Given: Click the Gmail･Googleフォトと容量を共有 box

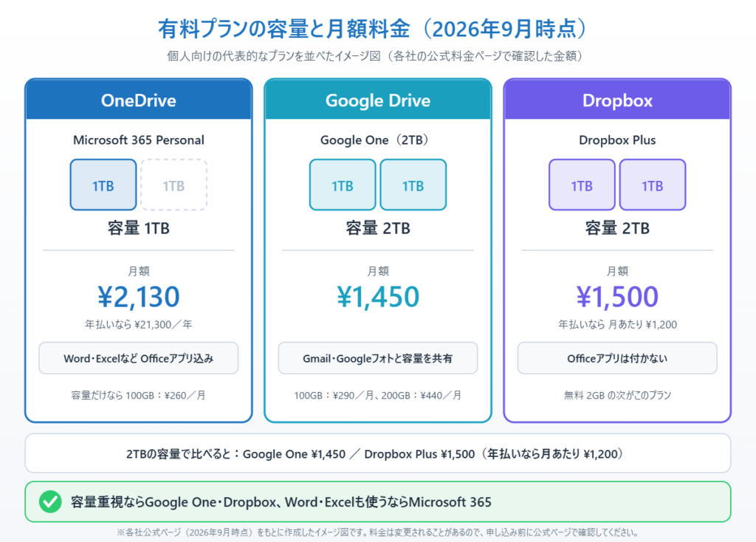Looking at the screenshot, I should [x=378, y=358].
